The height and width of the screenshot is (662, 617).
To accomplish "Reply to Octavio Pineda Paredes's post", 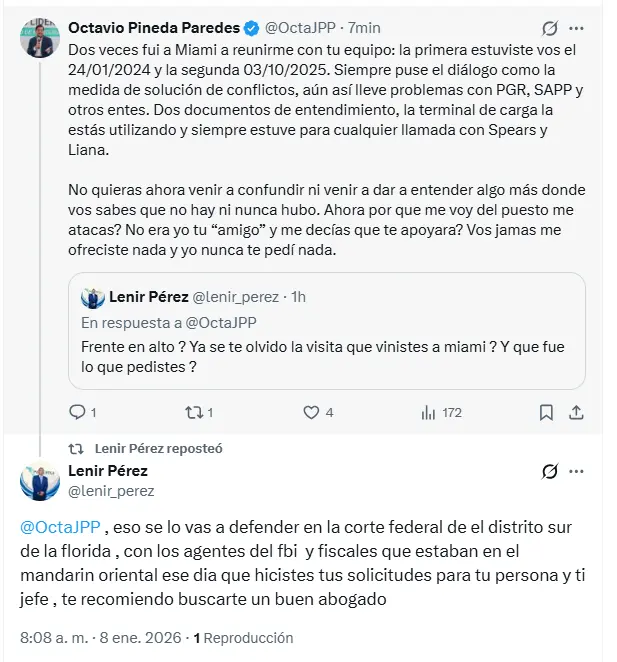I will point(78,411).
